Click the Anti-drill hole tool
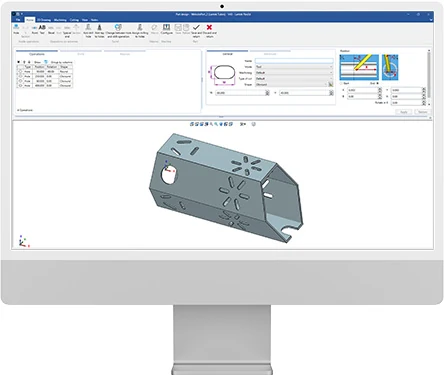This screenshot has height=375, width=444. (88, 31)
